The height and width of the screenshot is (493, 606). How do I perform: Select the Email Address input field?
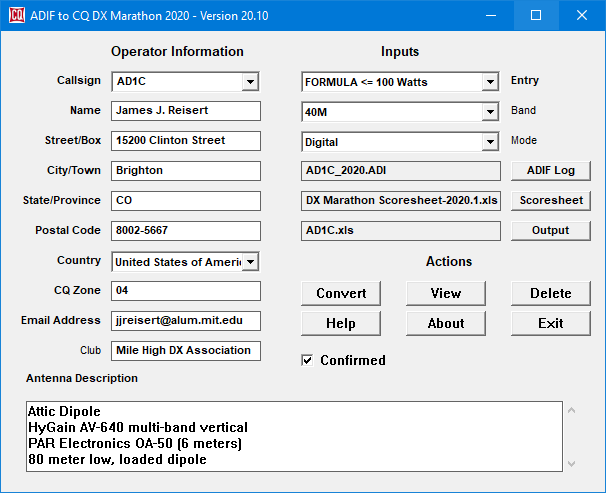185,321
